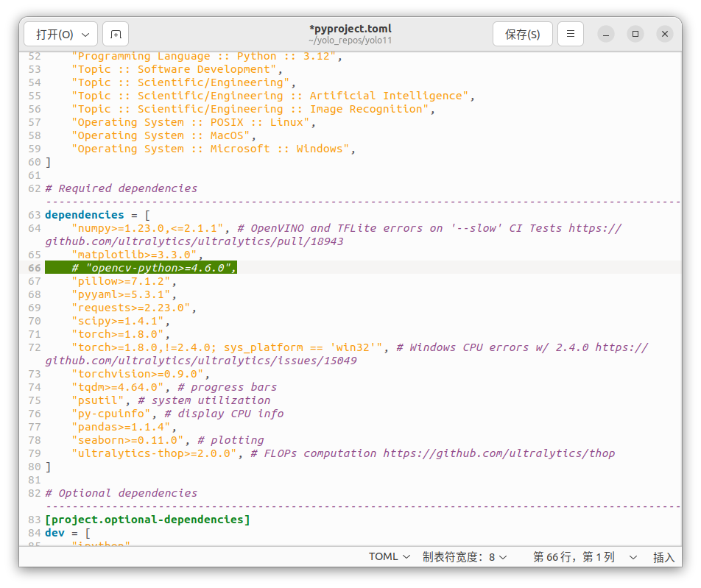This screenshot has width=701, height=588.
Task: Click the ultralytics issues/15049 URL
Action: click(201, 361)
